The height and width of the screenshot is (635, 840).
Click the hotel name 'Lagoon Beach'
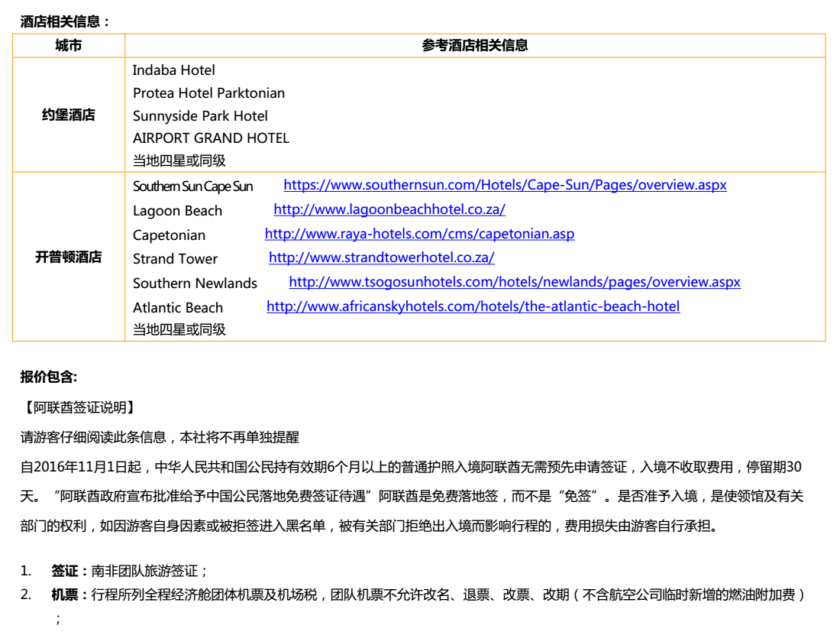(177, 211)
